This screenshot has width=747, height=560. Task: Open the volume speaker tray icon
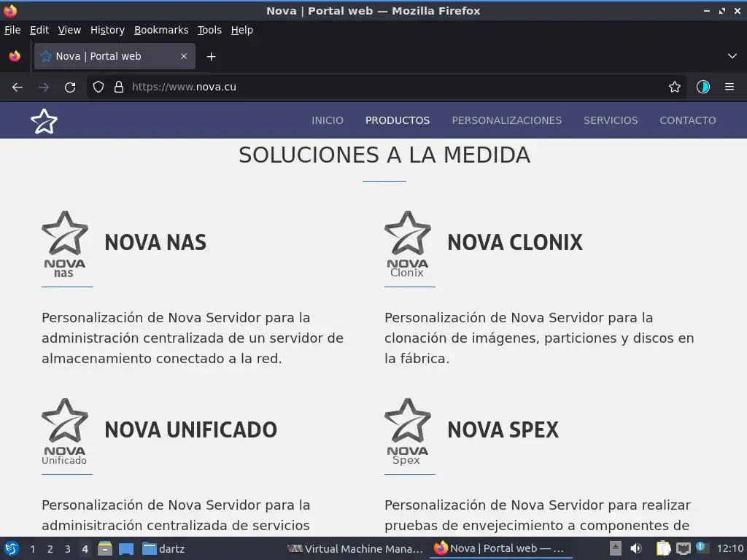636,548
